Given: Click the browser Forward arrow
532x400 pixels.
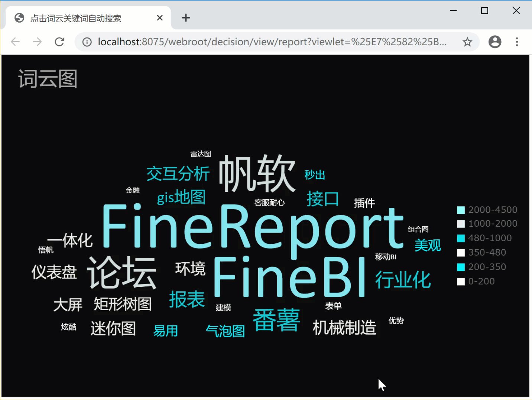Looking at the screenshot, I should [37, 42].
